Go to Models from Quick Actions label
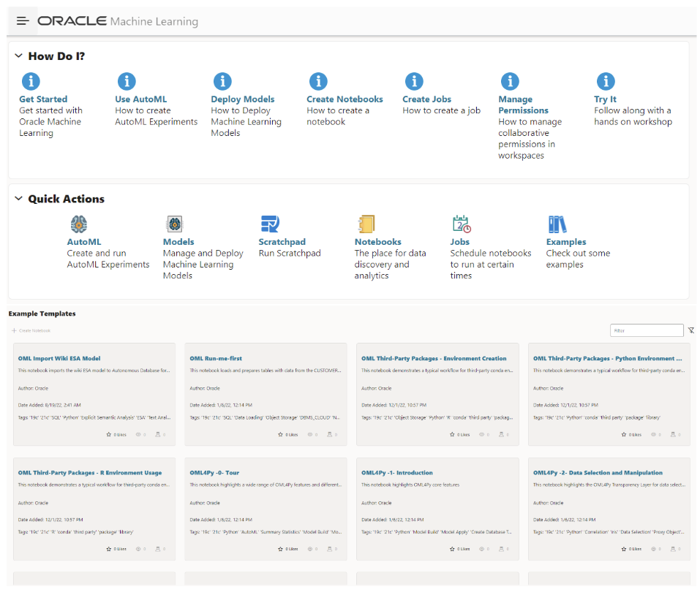Image resolution: width=700 pixels, height=592 pixels. [178, 242]
